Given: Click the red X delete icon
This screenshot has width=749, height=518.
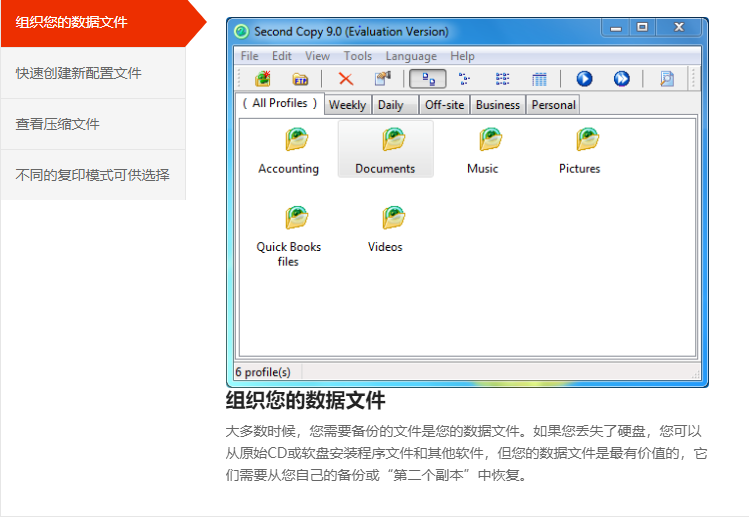Looking at the screenshot, I should click(345, 79).
